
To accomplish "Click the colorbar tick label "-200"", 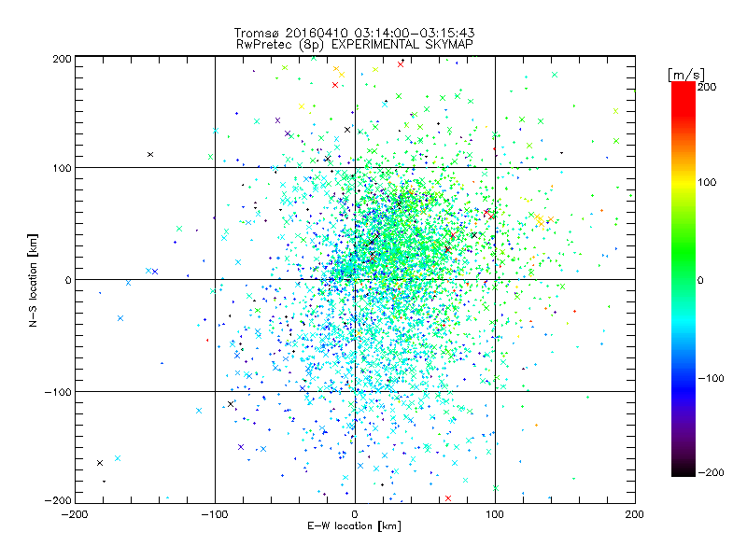I will pos(711,472).
